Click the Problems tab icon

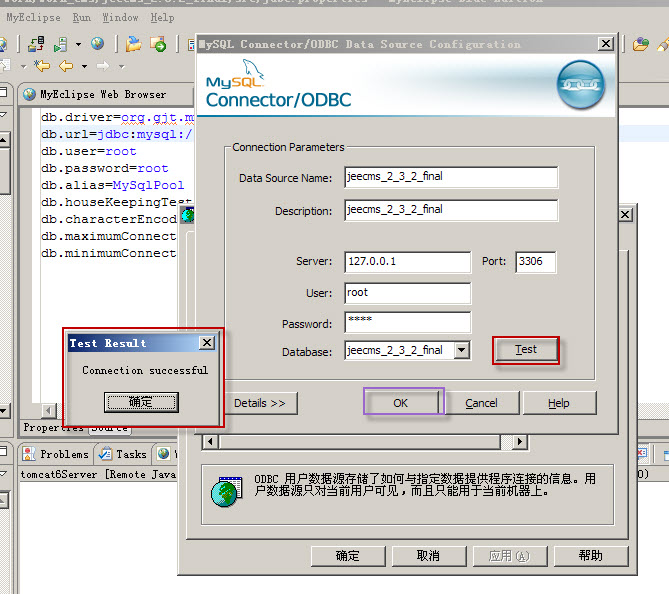(x=29, y=454)
